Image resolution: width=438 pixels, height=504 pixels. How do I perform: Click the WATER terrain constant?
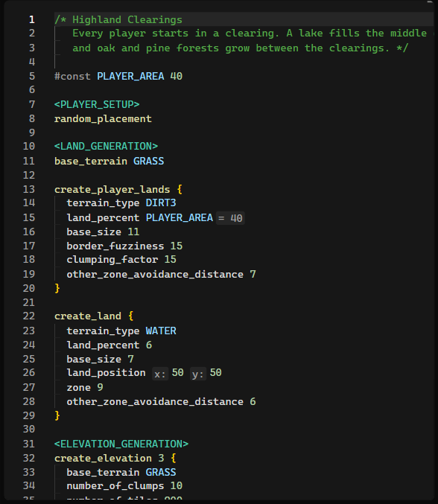[161, 331]
